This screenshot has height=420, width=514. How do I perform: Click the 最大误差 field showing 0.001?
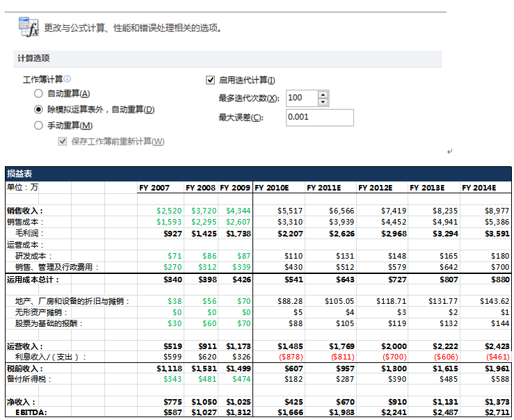[x=319, y=118]
